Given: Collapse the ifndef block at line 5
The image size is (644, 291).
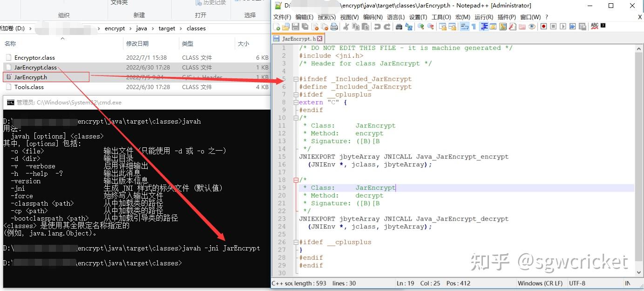Looking at the screenshot, I should pos(296,79).
